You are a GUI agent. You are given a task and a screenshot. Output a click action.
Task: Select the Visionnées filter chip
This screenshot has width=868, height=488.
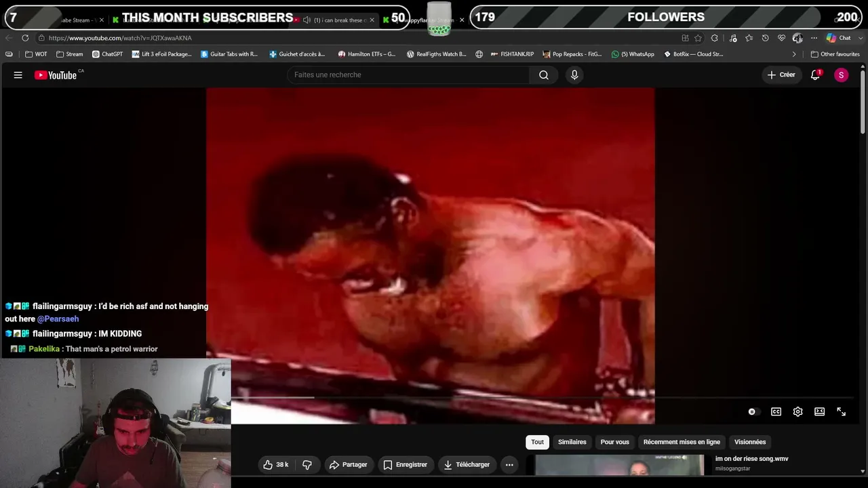click(750, 442)
